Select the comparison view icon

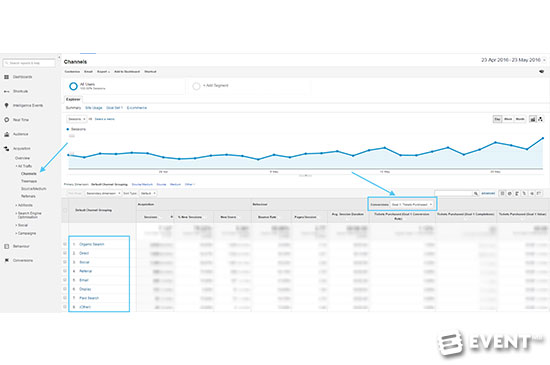pyautogui.click(x=524, y=193)
